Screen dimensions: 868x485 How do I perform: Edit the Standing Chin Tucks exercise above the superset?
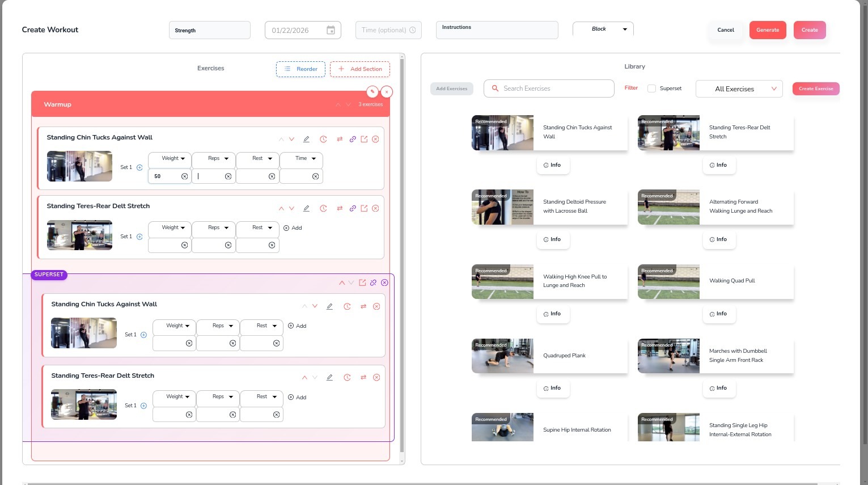(306, 139)
